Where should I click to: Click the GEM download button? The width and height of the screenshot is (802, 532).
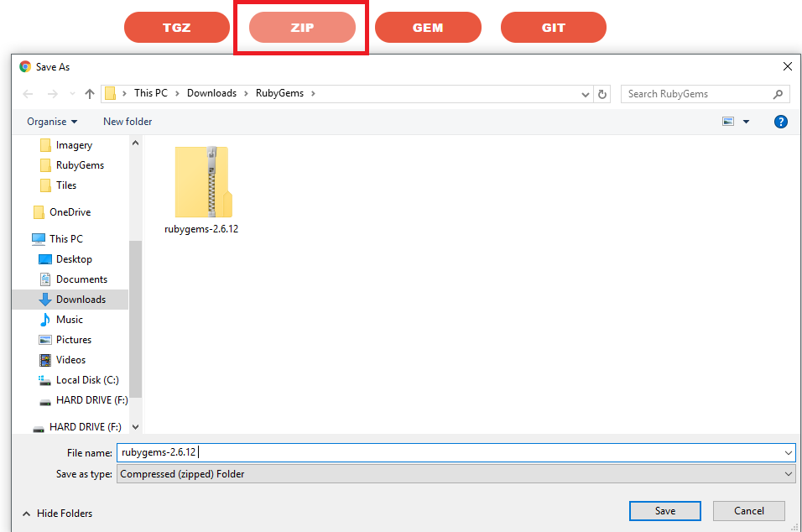[428, 28]
